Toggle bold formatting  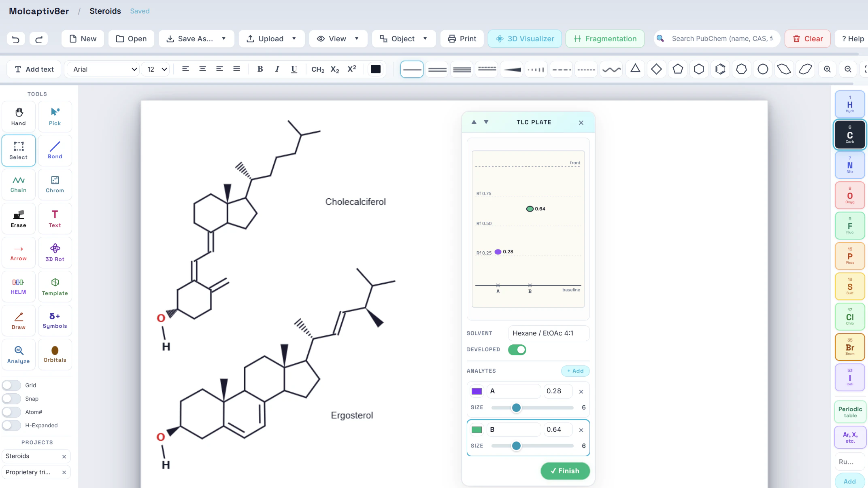pyautogui.click(x=260, y=69)
